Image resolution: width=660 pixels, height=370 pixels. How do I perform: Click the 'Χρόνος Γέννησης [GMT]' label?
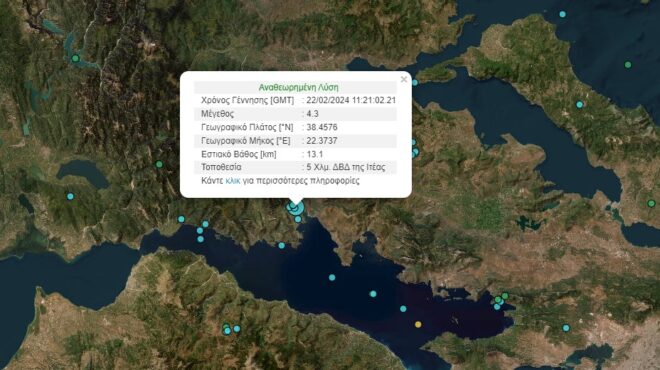(x=248, y=100)
